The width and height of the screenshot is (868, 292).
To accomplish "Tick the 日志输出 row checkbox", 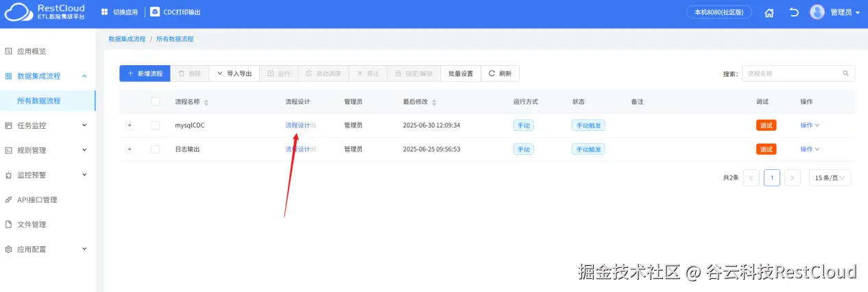I will click(155, 149).
